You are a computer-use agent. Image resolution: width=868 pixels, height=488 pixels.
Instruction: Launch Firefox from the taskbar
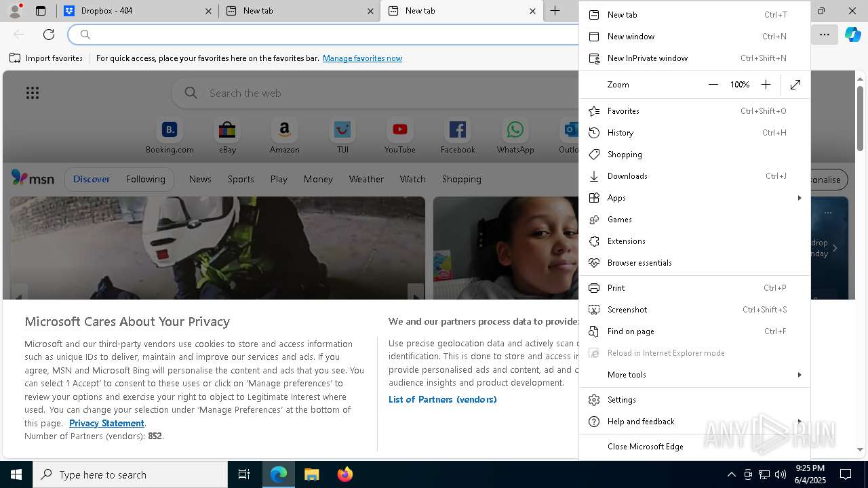pyautogui.click(x=344, y=474)
